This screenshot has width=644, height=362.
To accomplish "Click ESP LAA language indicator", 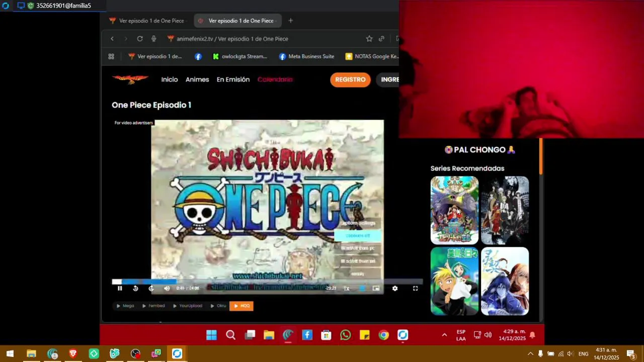I will click(x=461, y=335).
